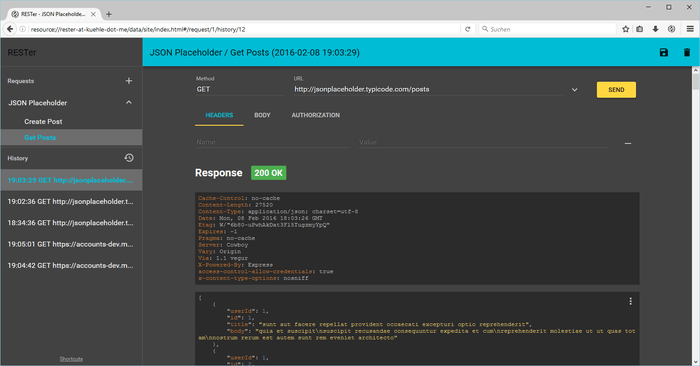Select the Create Post request

click(x=43, y=121)
